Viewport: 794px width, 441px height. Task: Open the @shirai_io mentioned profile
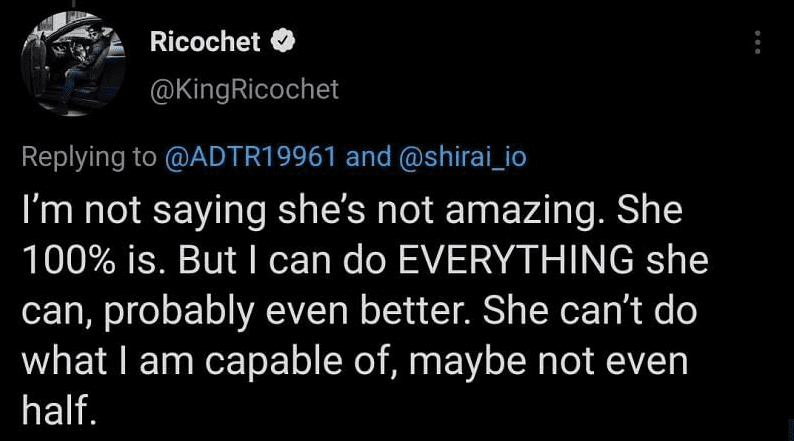pyautogui.click(x=463, y=156)
